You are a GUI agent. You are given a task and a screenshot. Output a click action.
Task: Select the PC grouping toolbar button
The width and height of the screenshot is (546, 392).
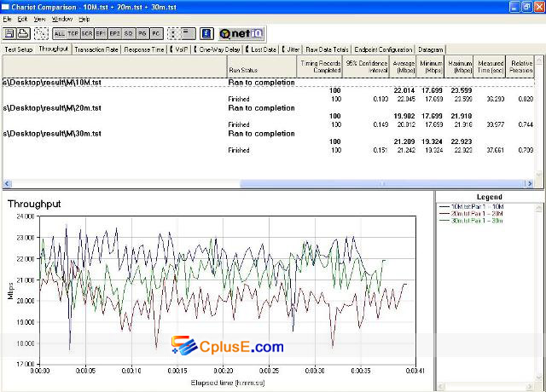[156, 34]
